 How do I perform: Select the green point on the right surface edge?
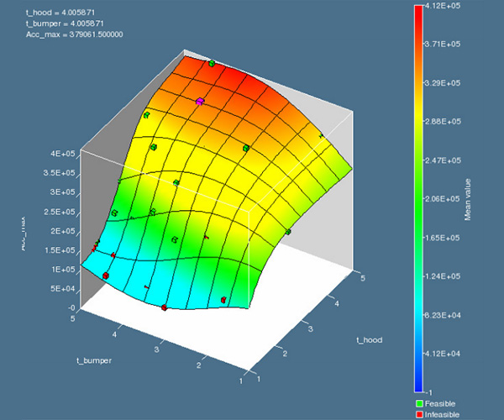point(288,232)
